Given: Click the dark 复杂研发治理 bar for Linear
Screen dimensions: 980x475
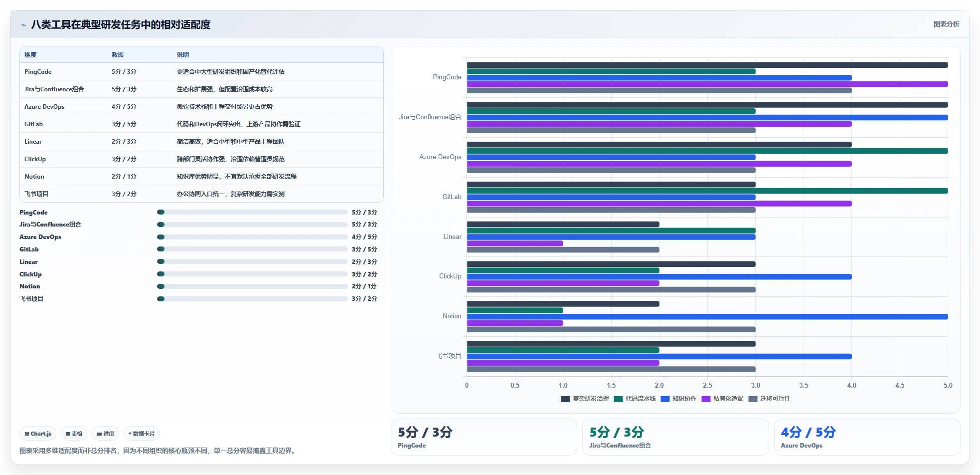Looking at the screenshot, I should pyautogui.click(x=563, y=225).
